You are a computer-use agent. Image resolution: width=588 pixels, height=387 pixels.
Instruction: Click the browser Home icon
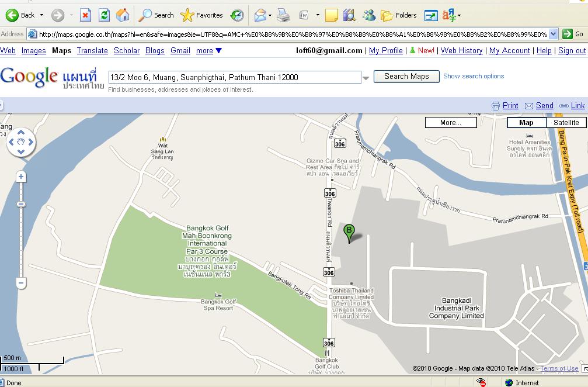tap(123, 15)
